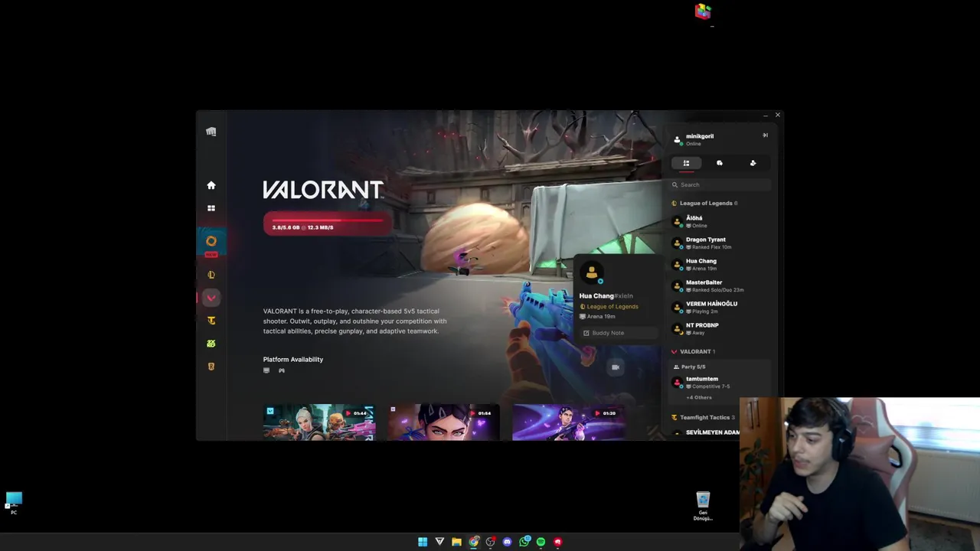The width and height of the screenshot is (980, 551).
Task: Select the Recycle Bin desktop icon
Action: pyautogui.click(x=703, y=506)
